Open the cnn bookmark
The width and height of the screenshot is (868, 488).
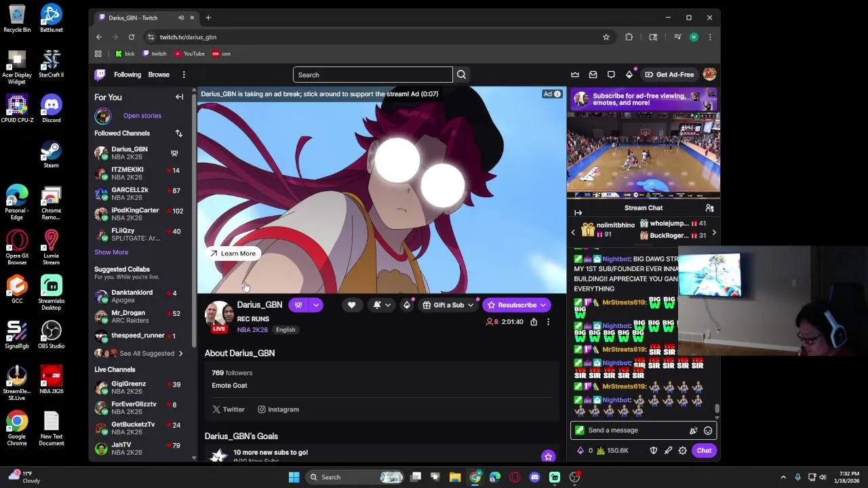click(221, 54)
